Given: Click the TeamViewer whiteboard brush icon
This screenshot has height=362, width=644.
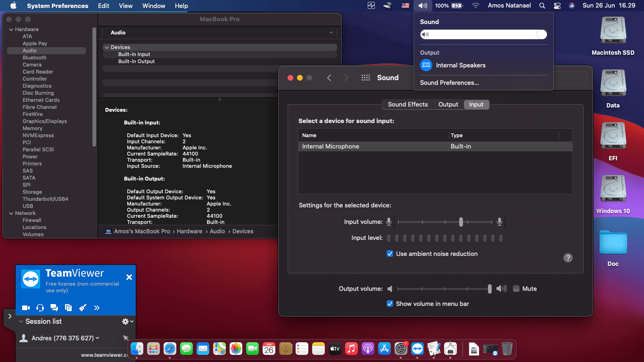Looking at the screenshot, I should (83, 308).
